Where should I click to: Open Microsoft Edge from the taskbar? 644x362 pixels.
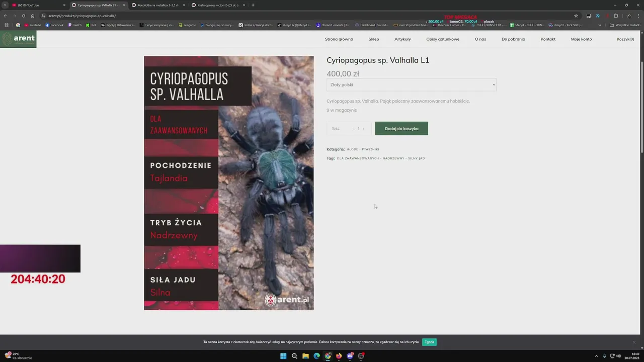pos(316,356)
